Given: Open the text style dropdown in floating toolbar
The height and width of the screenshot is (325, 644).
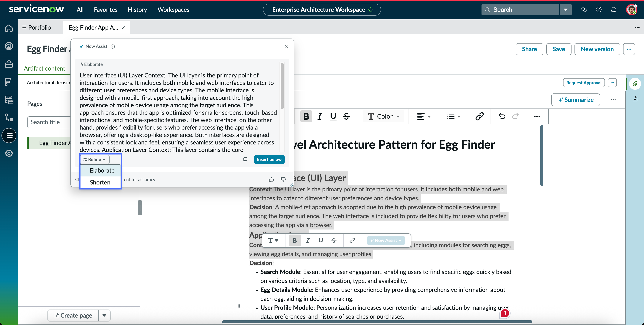Looking at the screenshot, I should click(x=273, y=240).
